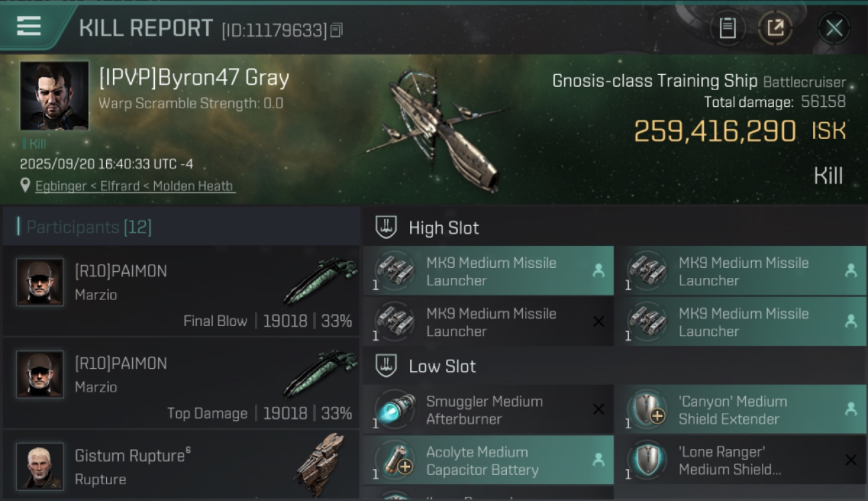Open the Egbinger system location link
Image resolution: width=868 pixels, height=501 pixels.
click(x=134, y=186)
